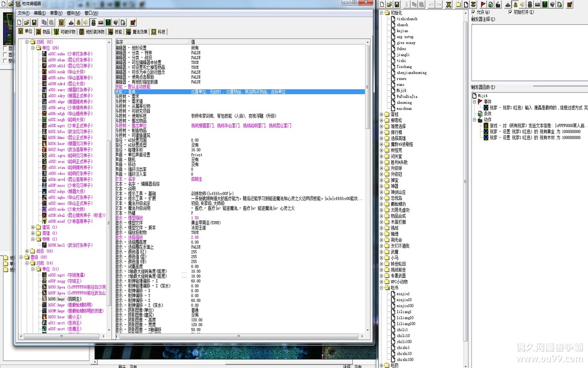Expand the 英雄 (1) folder in unit tree
Viewport: 588px width, 368px height.
(x=33, y=233)
